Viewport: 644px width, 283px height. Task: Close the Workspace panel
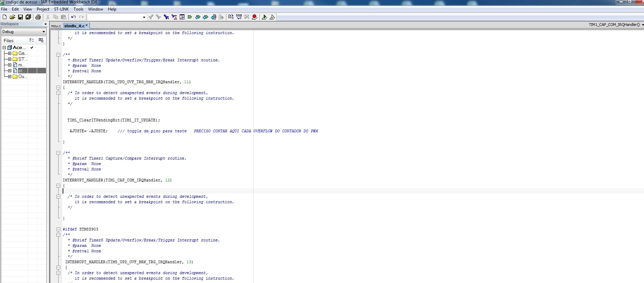coord(45,24)
